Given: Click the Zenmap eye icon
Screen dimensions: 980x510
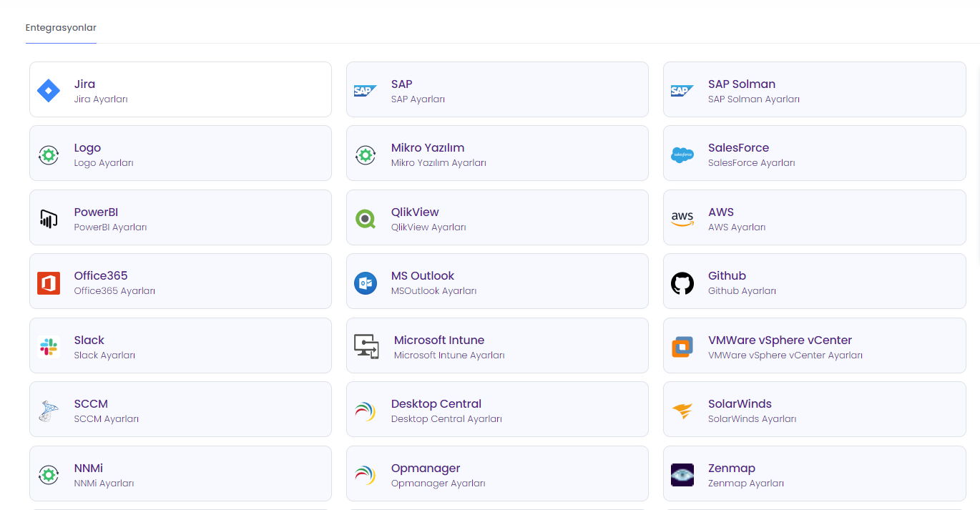Looking at the screenshot, I should pos(682,475).
